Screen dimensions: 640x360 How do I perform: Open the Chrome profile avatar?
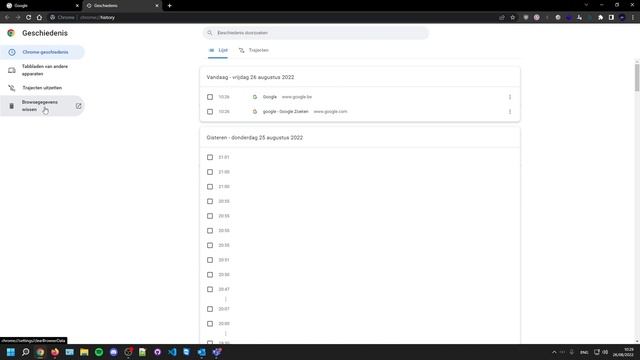click(622, 18)
